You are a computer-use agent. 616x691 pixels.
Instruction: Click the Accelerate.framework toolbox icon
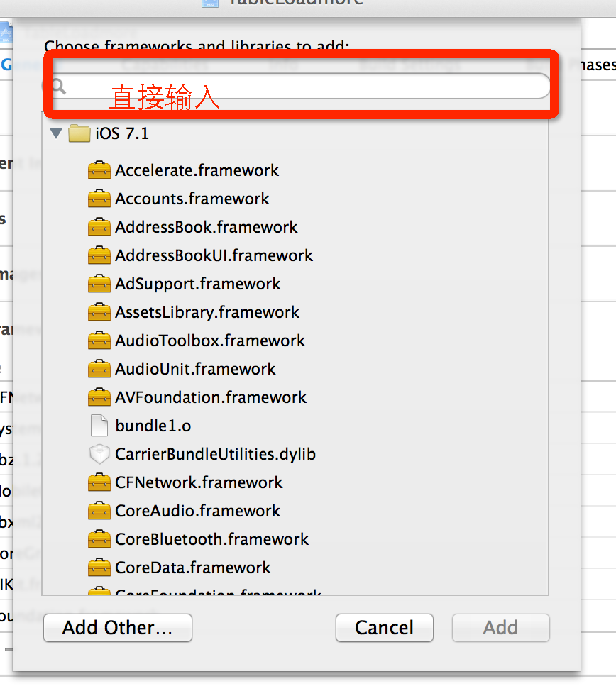pos(99,170)
